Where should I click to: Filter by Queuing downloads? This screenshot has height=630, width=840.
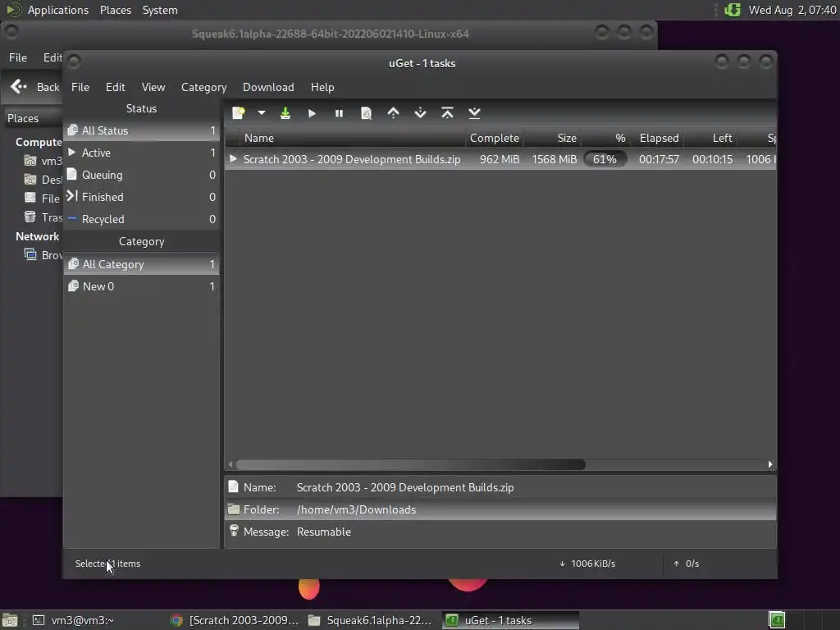pos(141,175)
